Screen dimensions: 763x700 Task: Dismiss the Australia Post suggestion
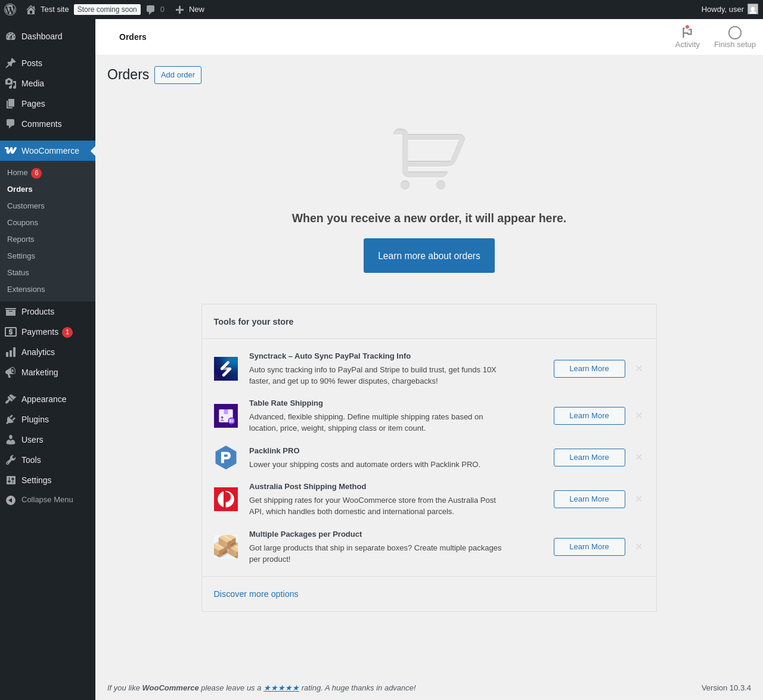(x=638, y=499)
